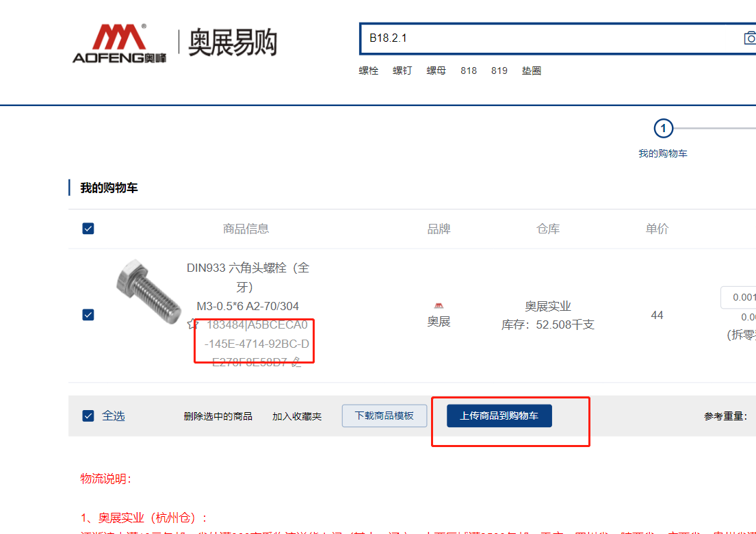Viewport: 756px width, 534px height.
Task: Click 加入收藏夹 to add to favorites
Action: coord(297,416)
